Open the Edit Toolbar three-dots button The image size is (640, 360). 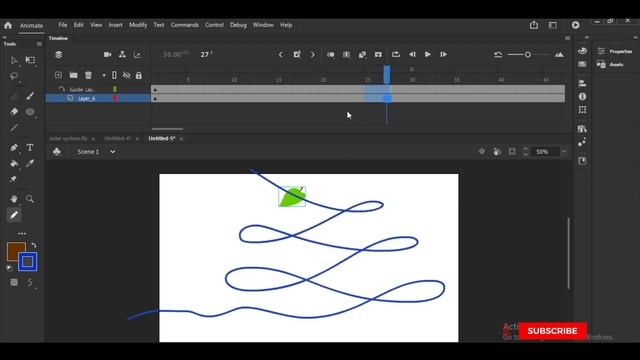(x=22, y=233)
